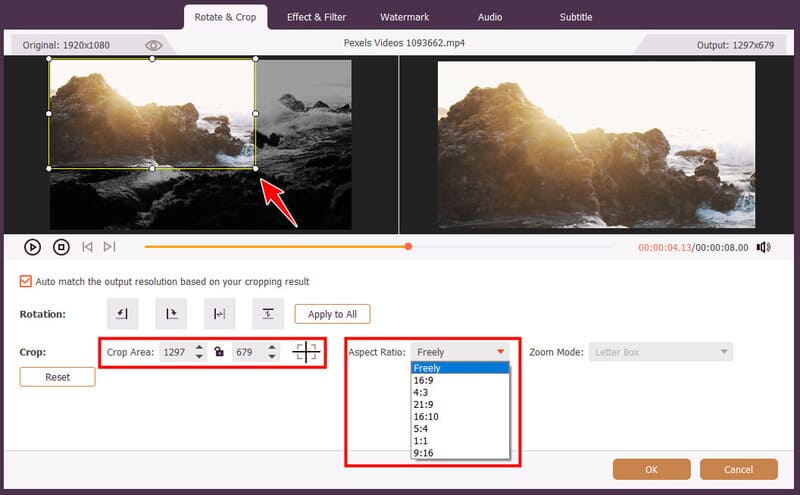Increase crop width value
This screenshot has width=800, height=495.
(x=199, y=348)
